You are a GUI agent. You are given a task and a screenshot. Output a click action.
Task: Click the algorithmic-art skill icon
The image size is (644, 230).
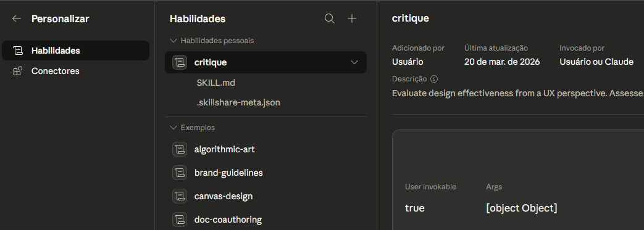tap(180, 149)
